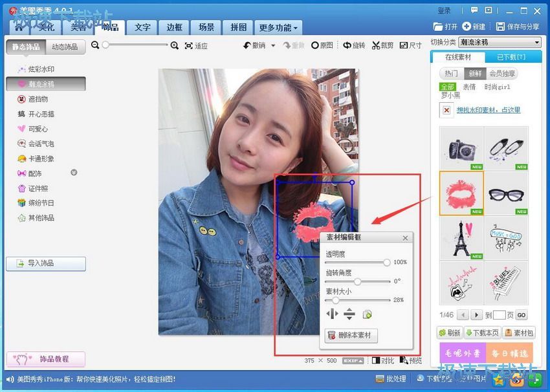Switch to 静态饰品 static tab
Image resolution: width=550 pixels, height=392 pixels.
(26, 47)
